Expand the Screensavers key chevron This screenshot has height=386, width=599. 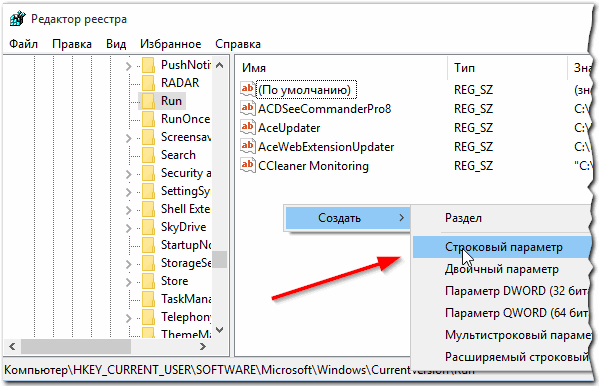click(128, 138)
